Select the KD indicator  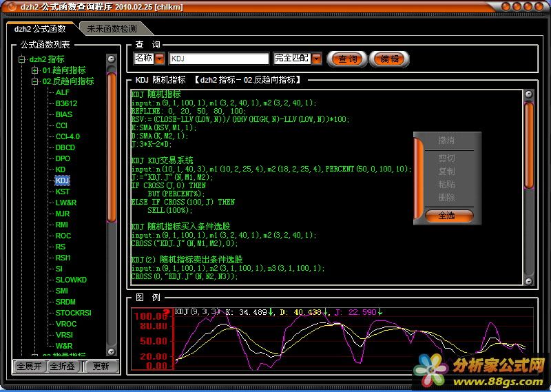coord(61,169)
